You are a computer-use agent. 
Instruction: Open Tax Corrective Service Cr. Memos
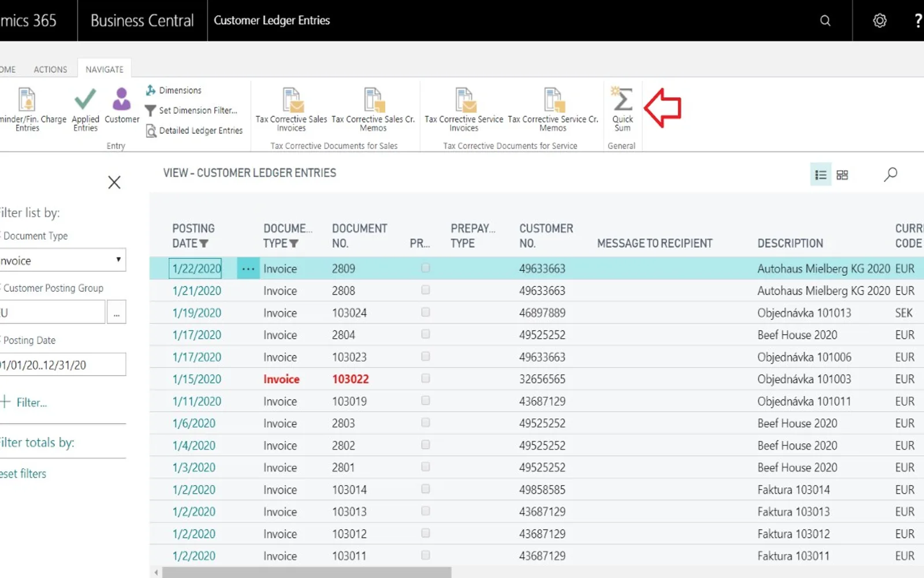(553, 110)
